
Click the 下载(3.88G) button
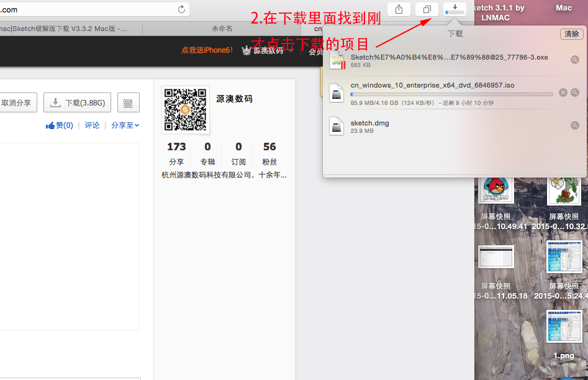tap(77, 102)
